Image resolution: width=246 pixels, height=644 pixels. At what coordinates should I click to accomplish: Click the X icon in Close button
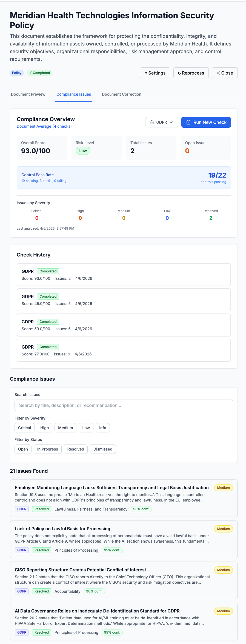click(218, 73)
